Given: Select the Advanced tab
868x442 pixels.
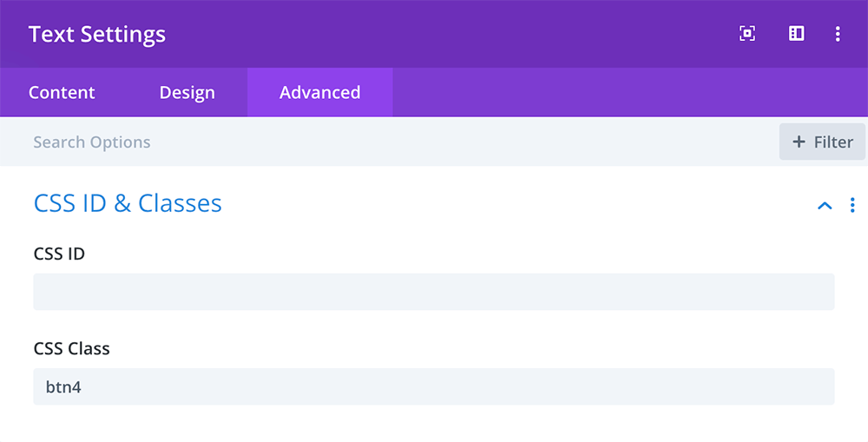Looking at the screenshot, I should [x=320, y=92].
